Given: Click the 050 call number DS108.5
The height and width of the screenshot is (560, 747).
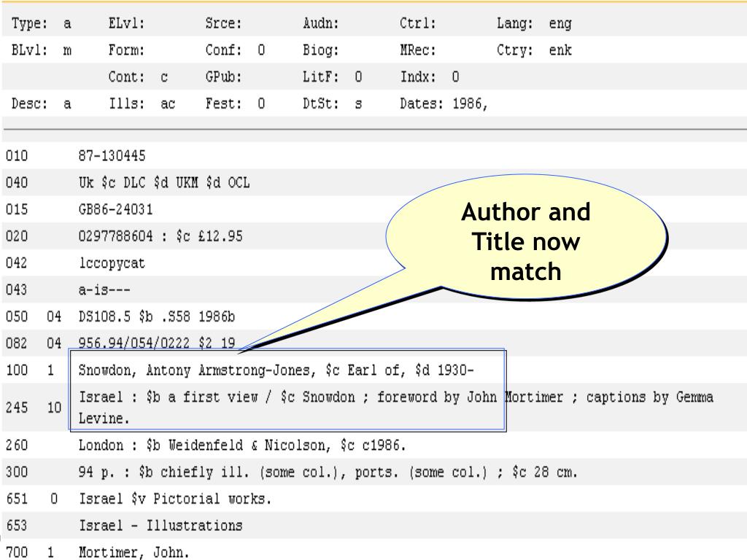Looking at the screenshot, I should (104, 316).
